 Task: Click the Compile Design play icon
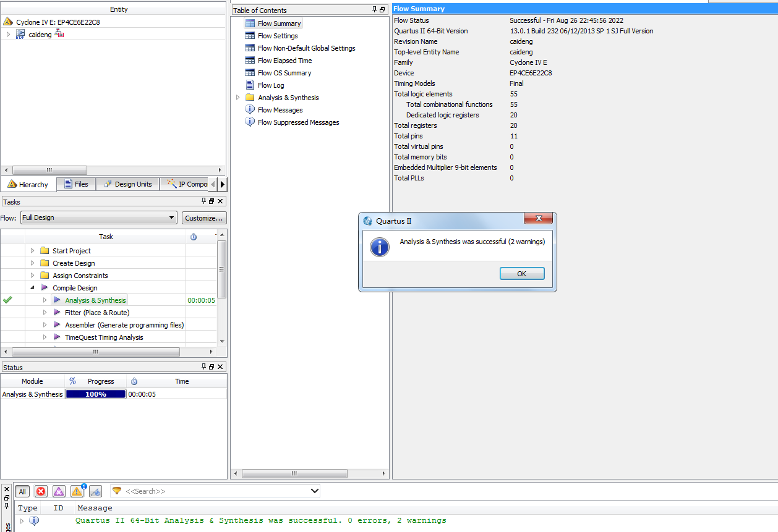coord(45,288)
